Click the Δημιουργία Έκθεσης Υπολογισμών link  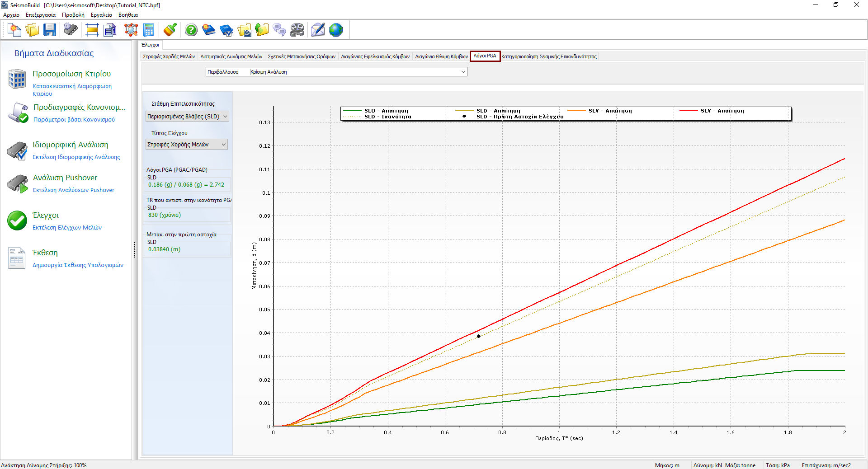pos(78,265)
